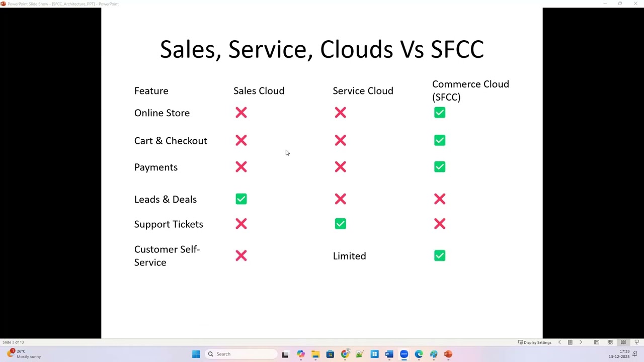Open the slide menu icon between the arrows
Image resolution: width=644 pixels, height=362 pixels.
[570, 342]
